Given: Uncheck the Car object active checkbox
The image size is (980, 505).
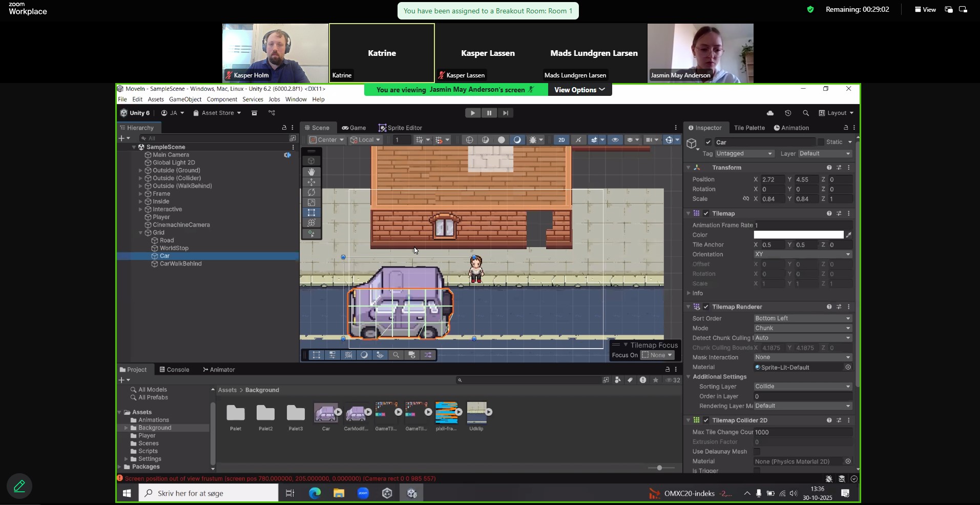Looking at the screenshot, I should tap(708, 142).
